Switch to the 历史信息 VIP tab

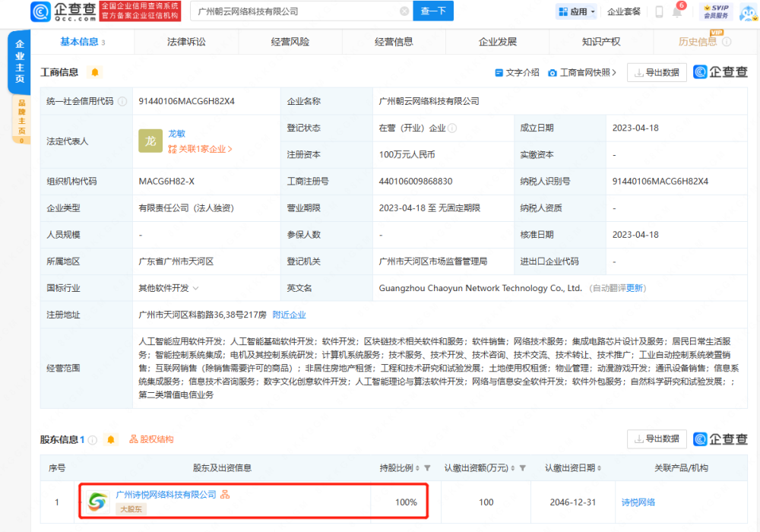tap(698, 42)
